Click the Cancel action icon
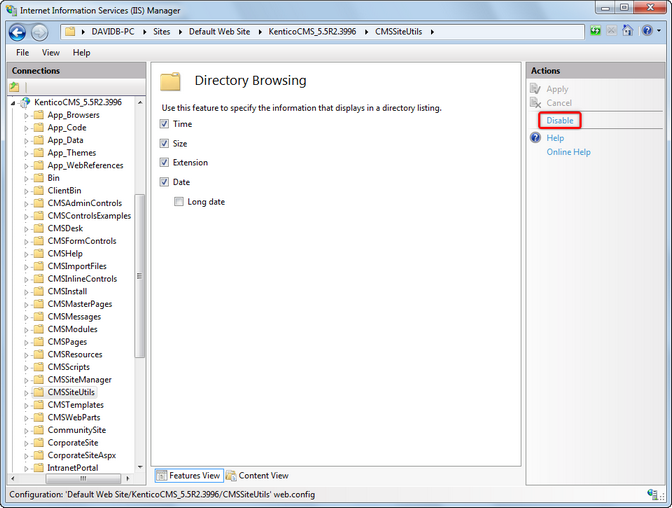 point(535,103)
